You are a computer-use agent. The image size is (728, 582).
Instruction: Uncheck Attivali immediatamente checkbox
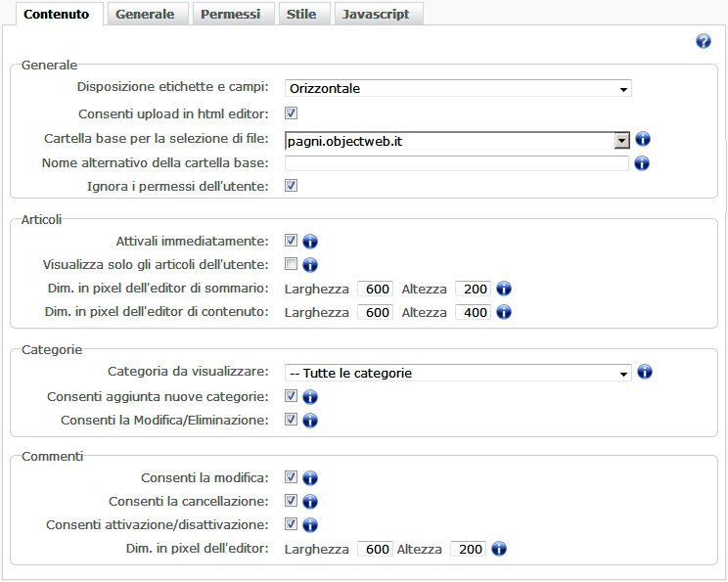point(292,241)
